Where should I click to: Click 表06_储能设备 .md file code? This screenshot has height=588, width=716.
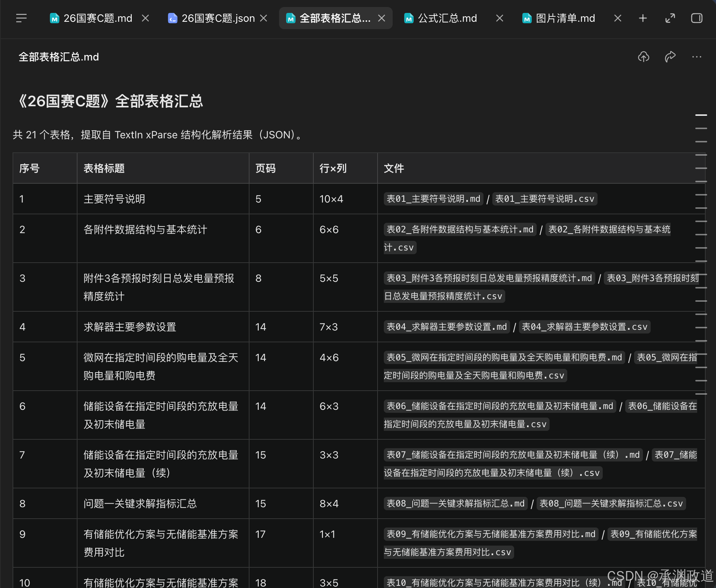tap(500, 406)
